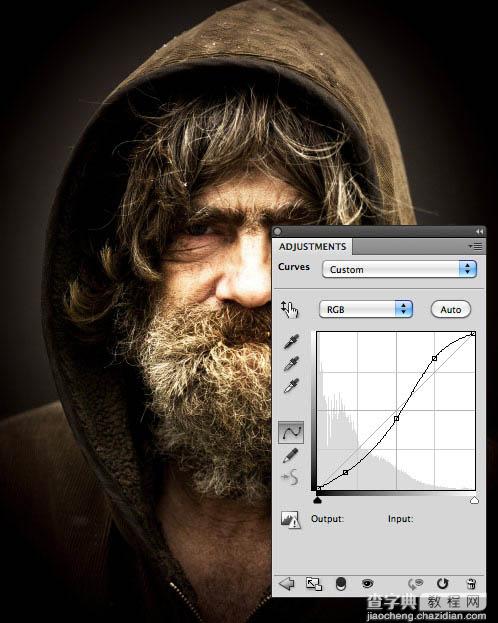The height and width of the screenshot is (623, 498).
Task: Click the smooth curve icon
Action: (290, 477)
